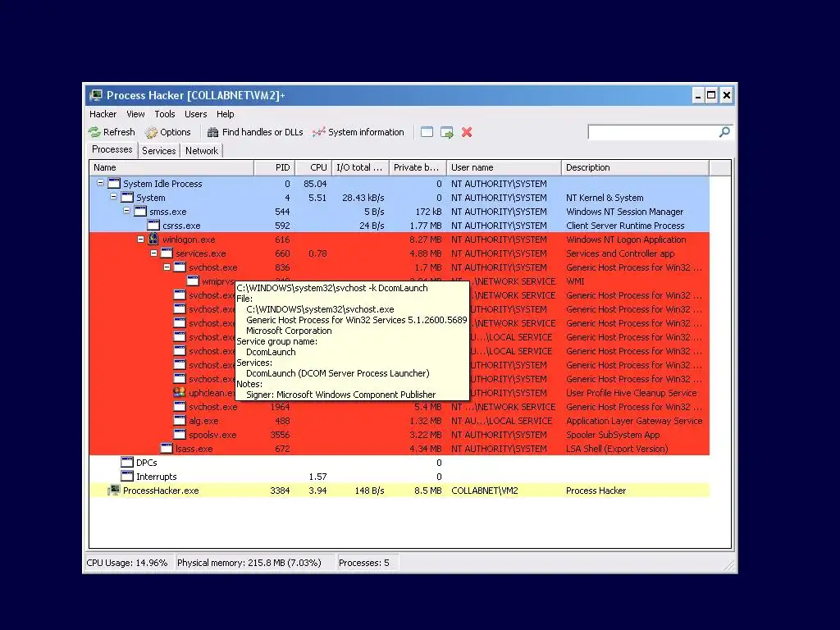Viewport: 840px width, 630px height.
Task: Select the alg.exe process row
Action: click(x=399, y=421)
